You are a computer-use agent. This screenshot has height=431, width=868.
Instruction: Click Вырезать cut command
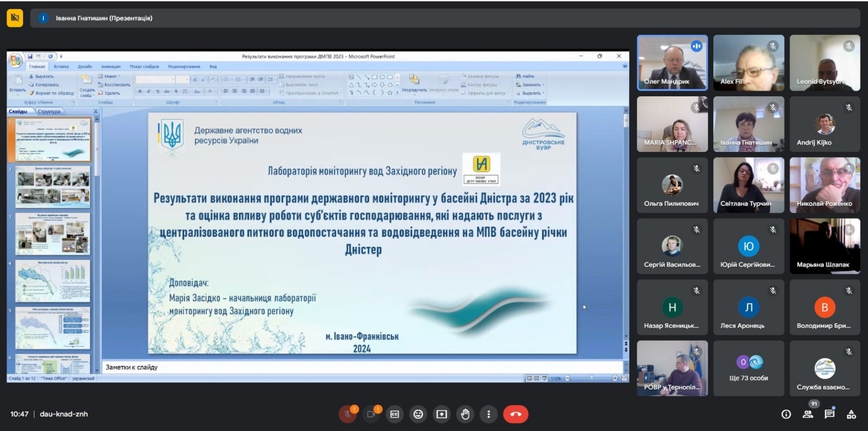tap(41, 77)
